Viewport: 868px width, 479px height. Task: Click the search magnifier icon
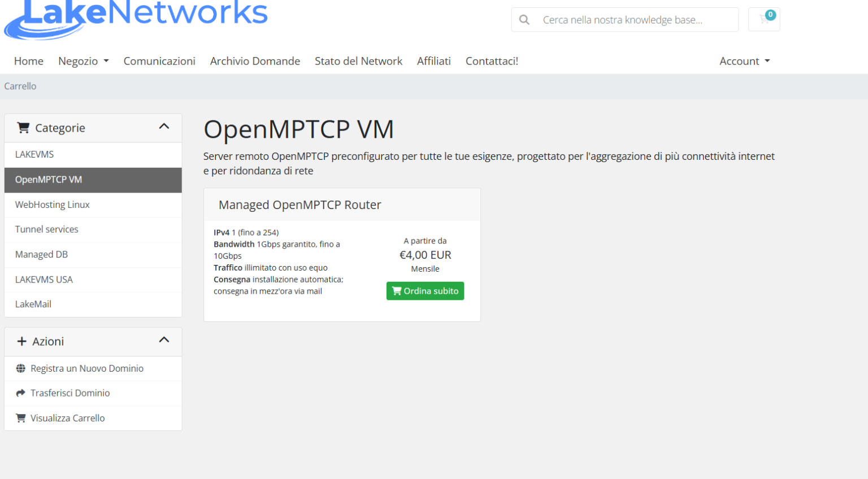tap(524, 20)
